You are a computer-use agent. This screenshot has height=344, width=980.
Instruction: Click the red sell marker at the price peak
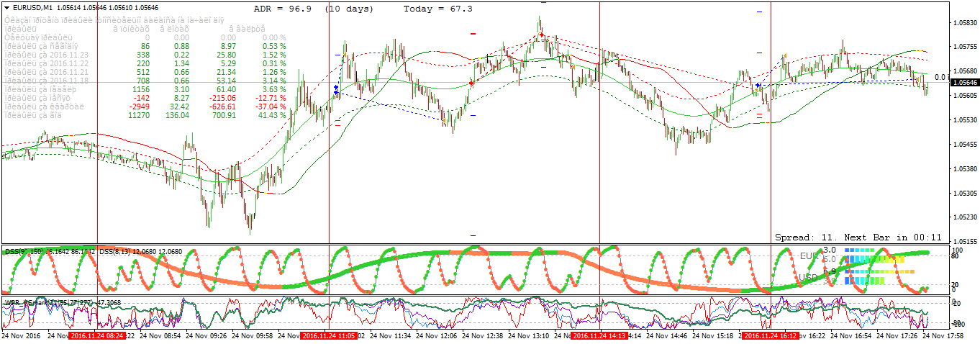541,35
